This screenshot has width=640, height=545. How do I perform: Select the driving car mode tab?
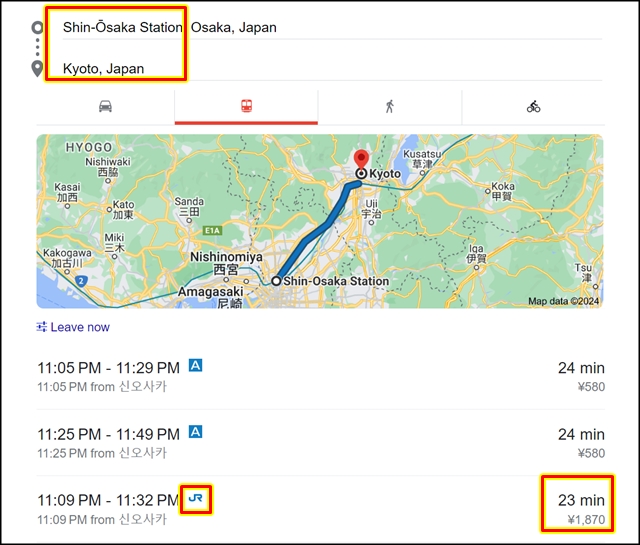105,107
